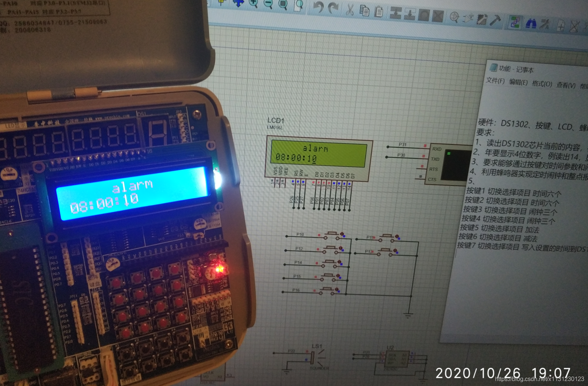Viewport: 588px width, 386px height.
Task: Click Notepad line starting '按键7 切换选择项目 写入'
Action: point(522,247)
